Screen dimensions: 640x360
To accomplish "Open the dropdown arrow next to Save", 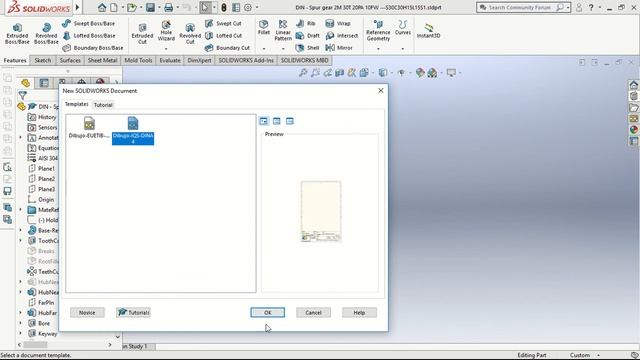I will click(x=159, y=7).
